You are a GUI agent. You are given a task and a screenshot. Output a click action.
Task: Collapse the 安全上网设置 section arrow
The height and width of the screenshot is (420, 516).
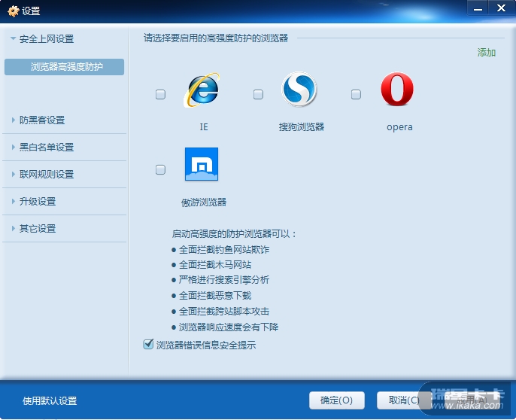[x=13, y=38]
